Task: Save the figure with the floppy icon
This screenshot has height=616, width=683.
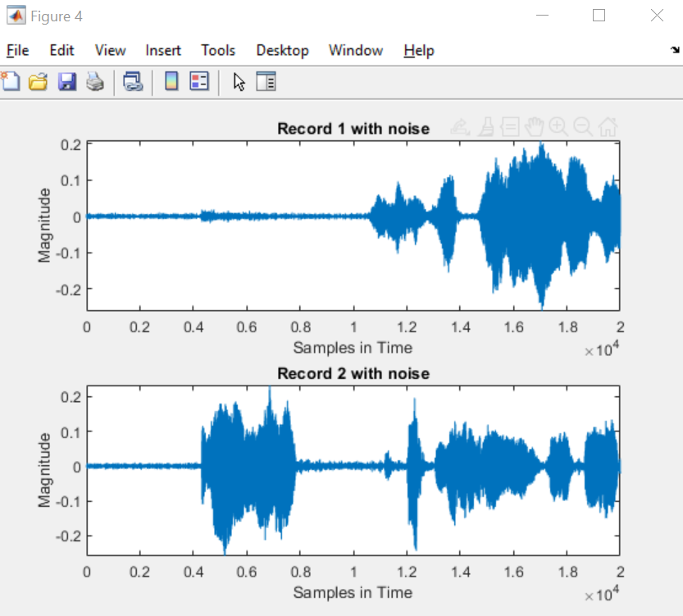Action: coord(66,81)
